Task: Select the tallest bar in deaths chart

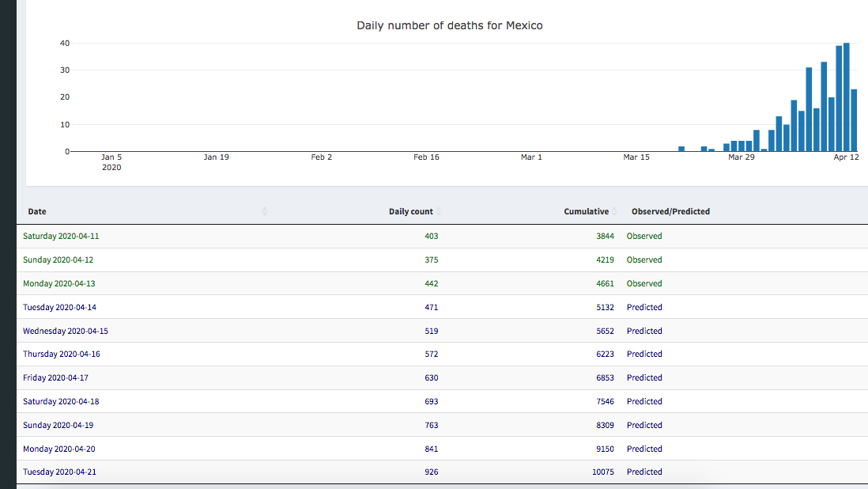Action: click(x=847, y=97)
